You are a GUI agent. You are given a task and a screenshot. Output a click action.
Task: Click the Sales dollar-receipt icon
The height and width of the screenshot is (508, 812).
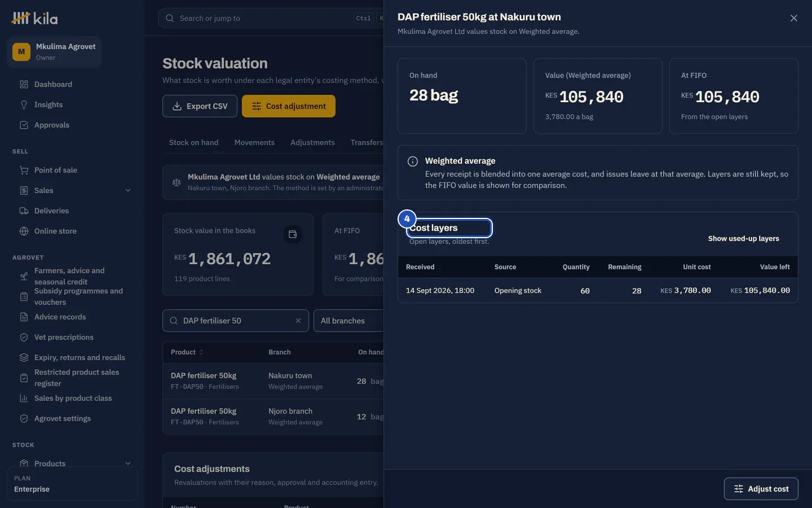[24, 191]
